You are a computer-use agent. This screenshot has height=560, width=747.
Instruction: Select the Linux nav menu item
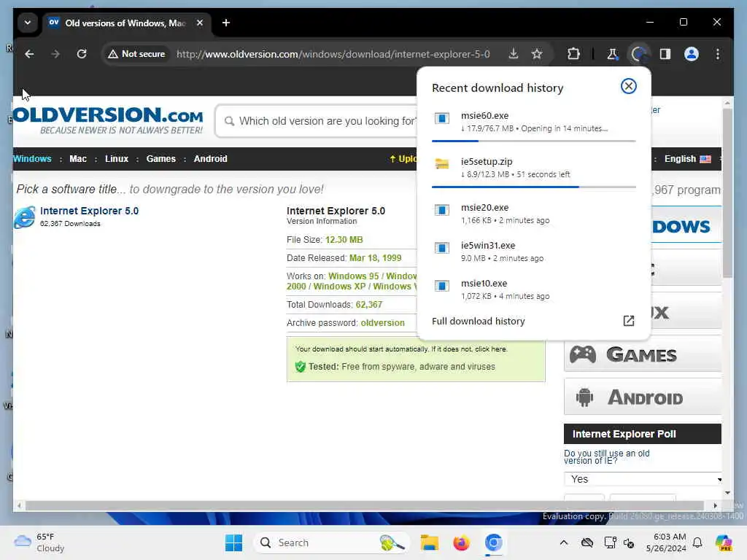(x=117, y=158)
